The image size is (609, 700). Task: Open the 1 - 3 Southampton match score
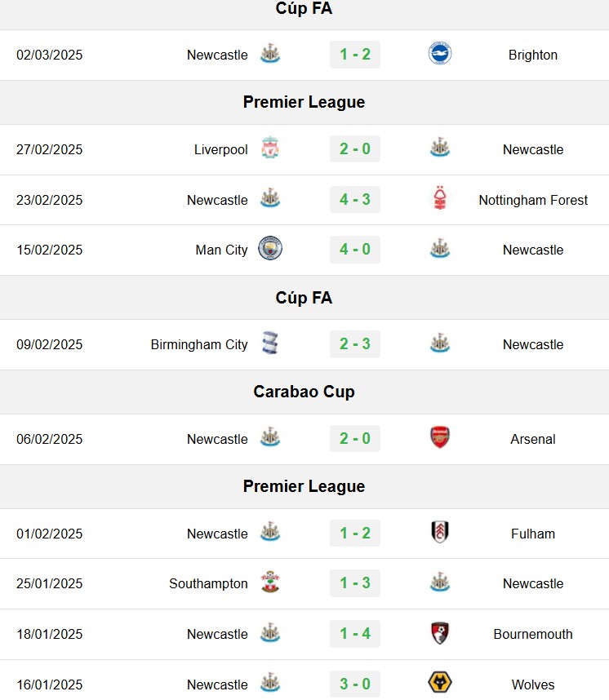tap(355, 583)
